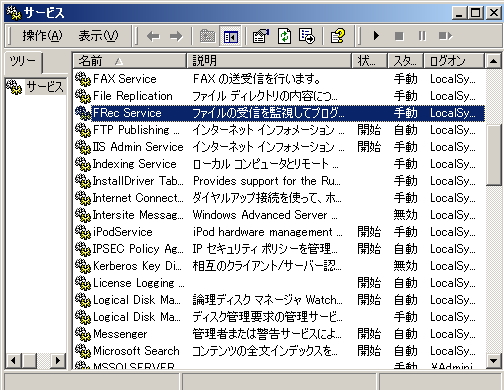Click the Refresh toolbar icon

pyautogui.click(x=284, y=36)
